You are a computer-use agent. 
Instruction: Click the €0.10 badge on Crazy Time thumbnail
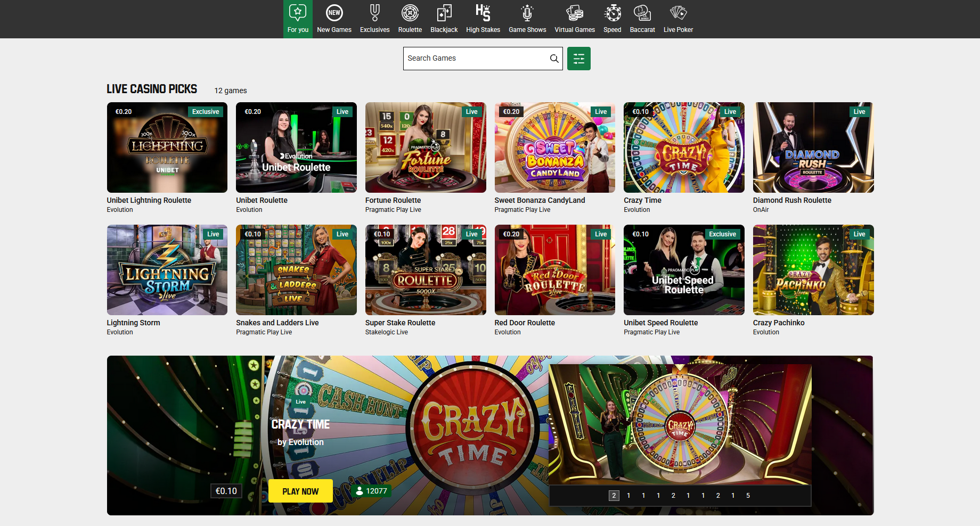point(640,112)
